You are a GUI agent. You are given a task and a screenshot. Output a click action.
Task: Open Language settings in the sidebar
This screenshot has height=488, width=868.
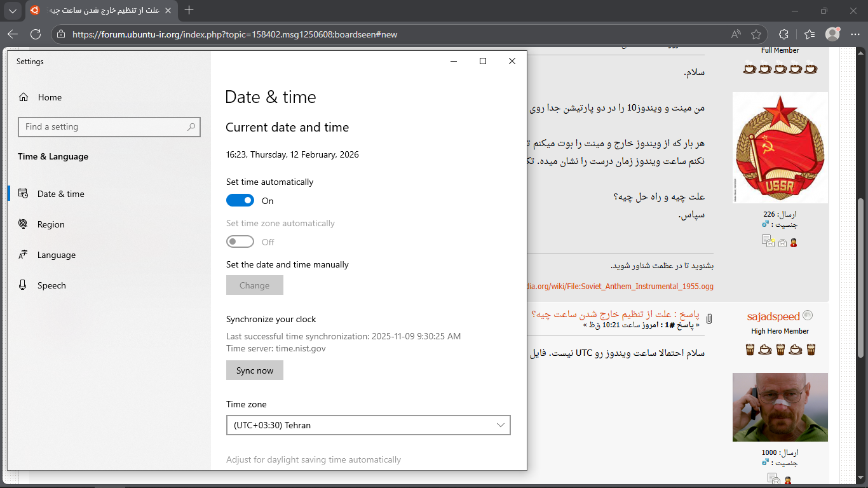click(56, 255)
